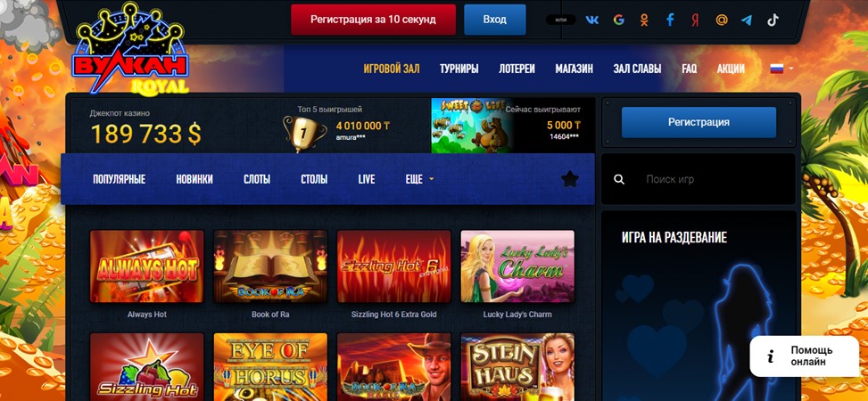Sign in with the Odnoklassniki icon

[x=644, y=20]
